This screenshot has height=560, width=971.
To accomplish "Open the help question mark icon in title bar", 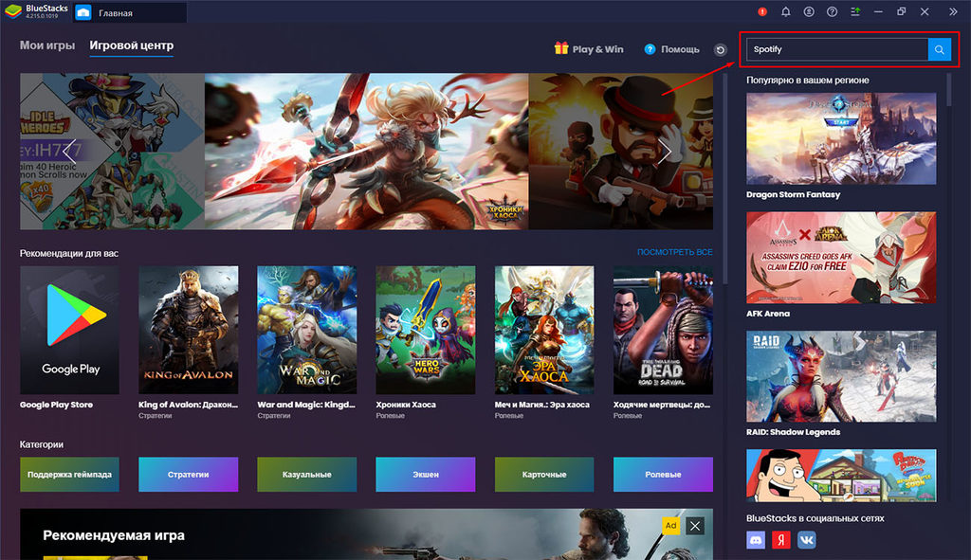I will [833, 11].
